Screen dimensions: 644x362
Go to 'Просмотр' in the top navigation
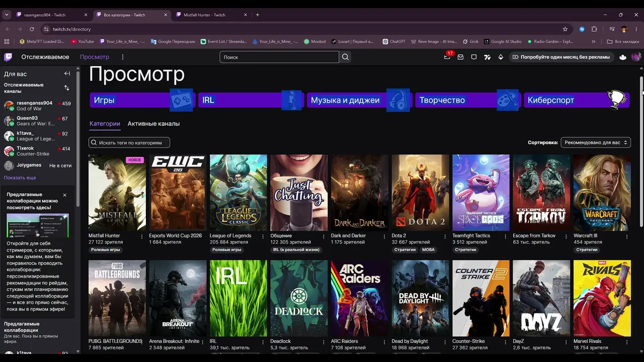[95, 57]
